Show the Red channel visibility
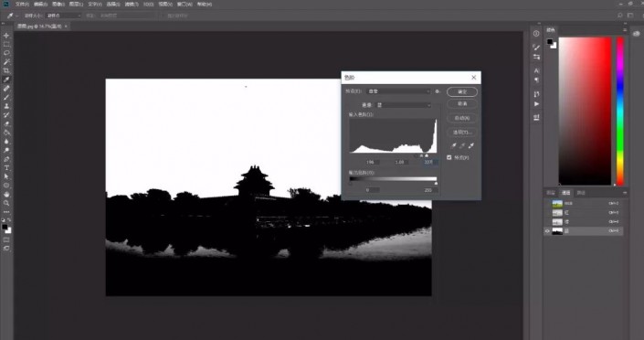Screen dimensions: 644x340 click(x=547, y=213)
